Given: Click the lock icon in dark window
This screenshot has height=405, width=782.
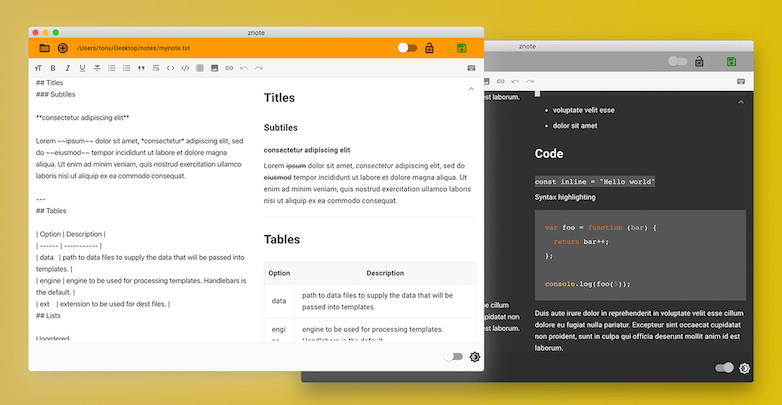Looking at the screenshot, I should click(x=699, y=61).
